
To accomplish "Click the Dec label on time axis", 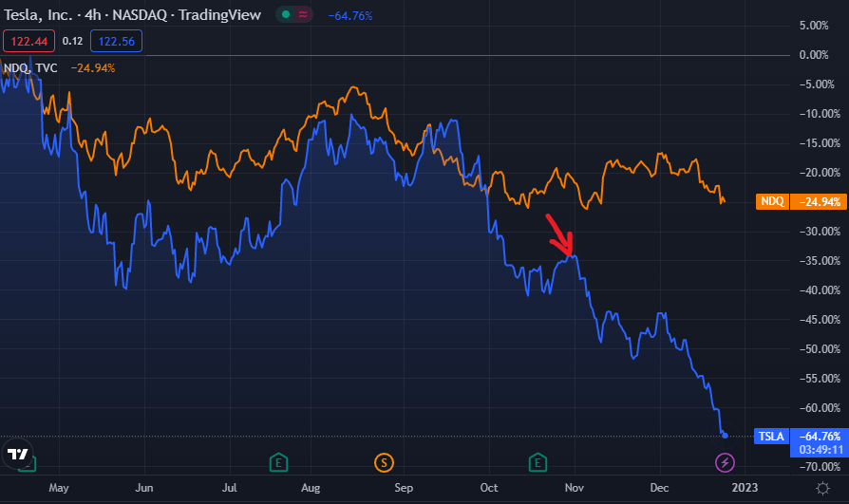I will click(659, 488).
